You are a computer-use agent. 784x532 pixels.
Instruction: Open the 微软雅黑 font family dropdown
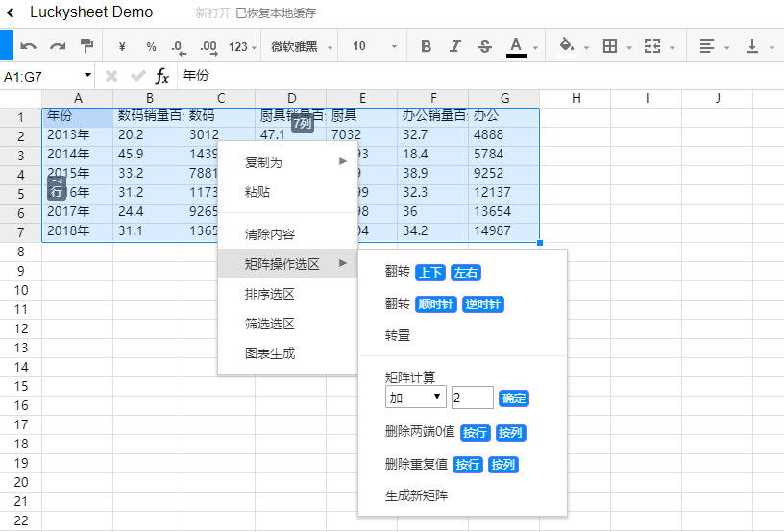301,46
